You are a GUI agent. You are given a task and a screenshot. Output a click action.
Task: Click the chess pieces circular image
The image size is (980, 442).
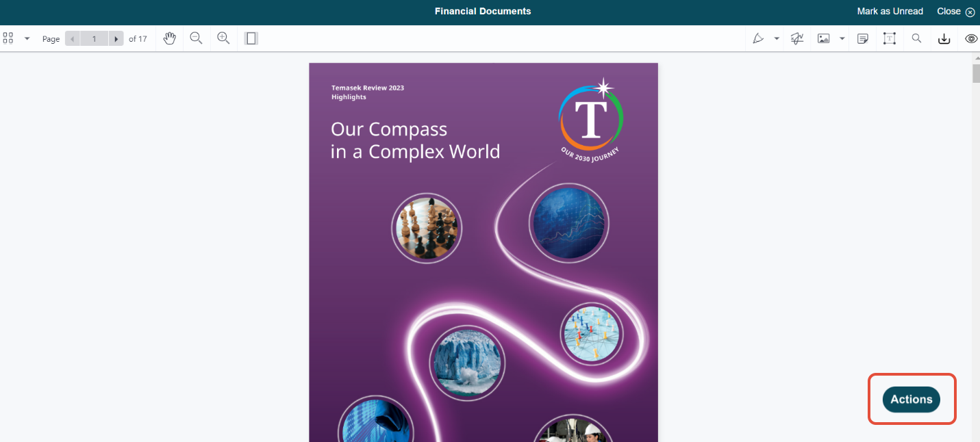coord(427,229)
